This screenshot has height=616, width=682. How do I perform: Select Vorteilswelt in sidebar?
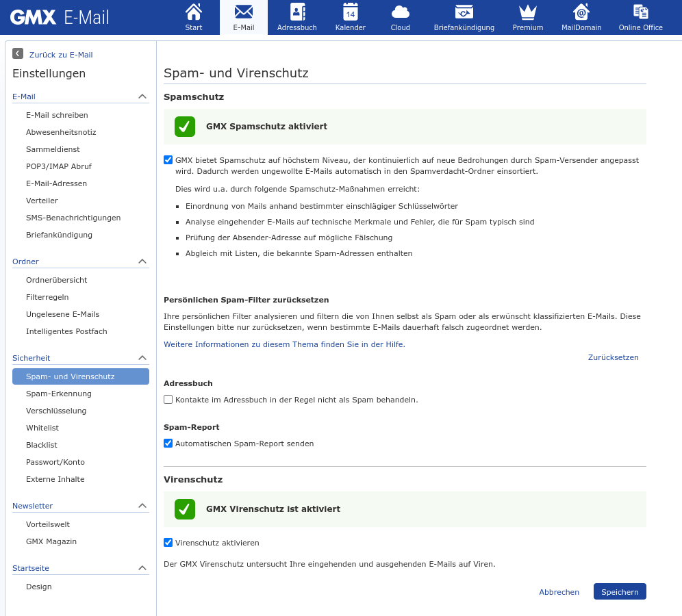(48, 524)
